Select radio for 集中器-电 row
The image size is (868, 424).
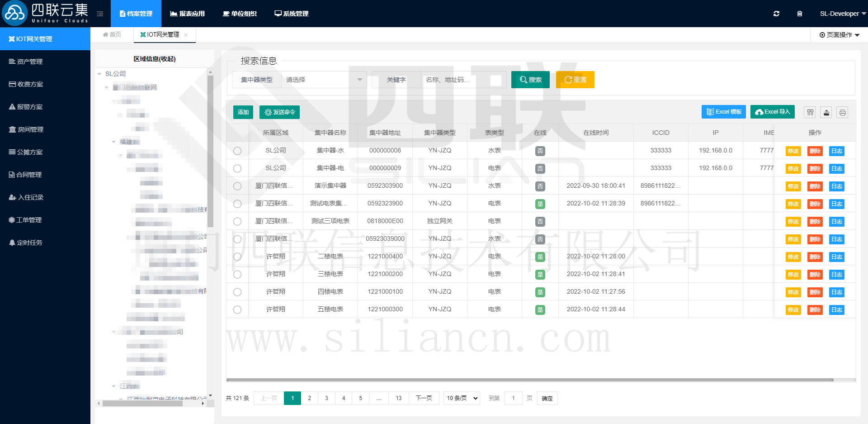pos(237,168)
